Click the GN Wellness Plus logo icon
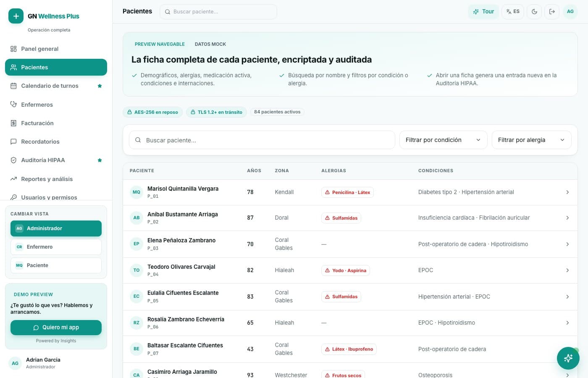The width and height of the screenshot is (588, 378). [16, 16]
